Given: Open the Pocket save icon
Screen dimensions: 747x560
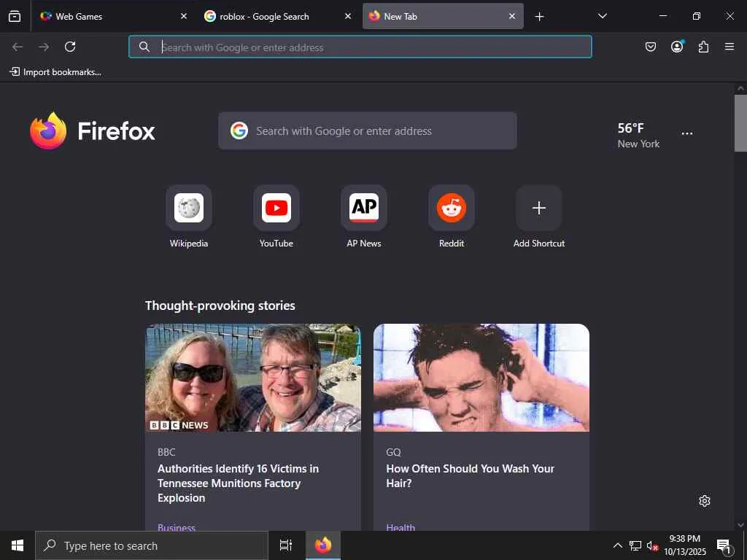Looking at the screenshot, I should pos(651,47).
